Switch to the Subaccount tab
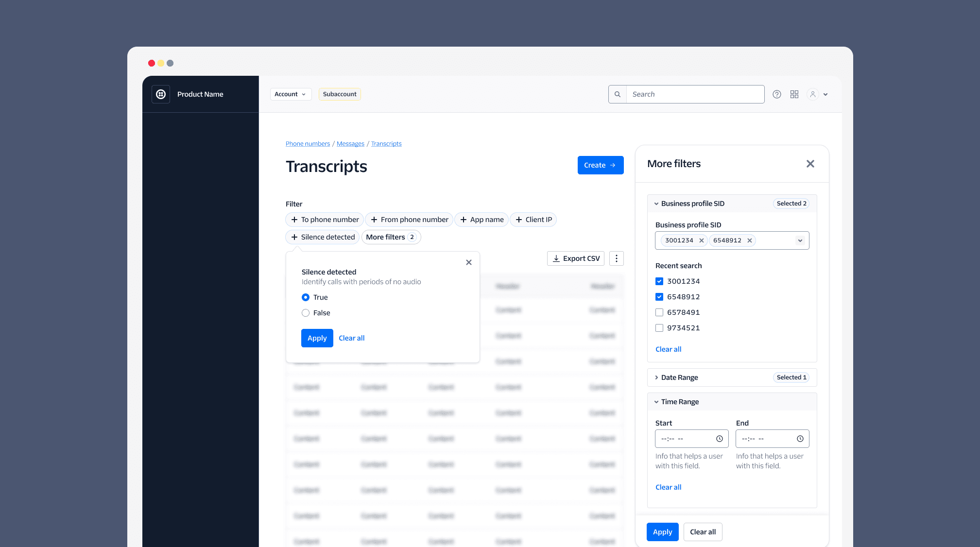The width and height of the screenshot is (980, 547). tap(340, 94)
